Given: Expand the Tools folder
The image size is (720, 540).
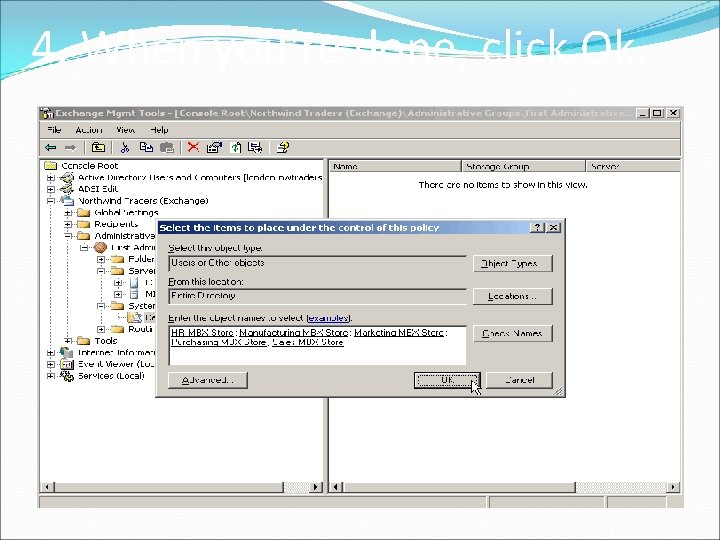Looking at the screenshot, I should (68, 341).
